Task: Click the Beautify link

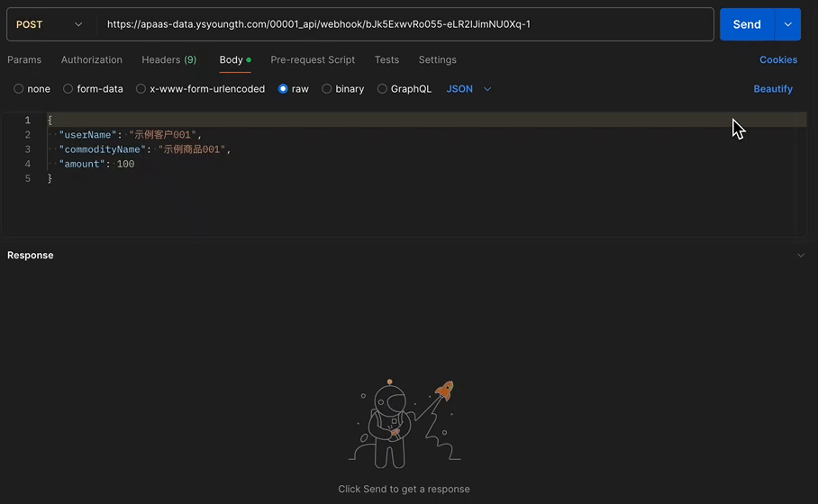Action: click(x=773, y=89)
